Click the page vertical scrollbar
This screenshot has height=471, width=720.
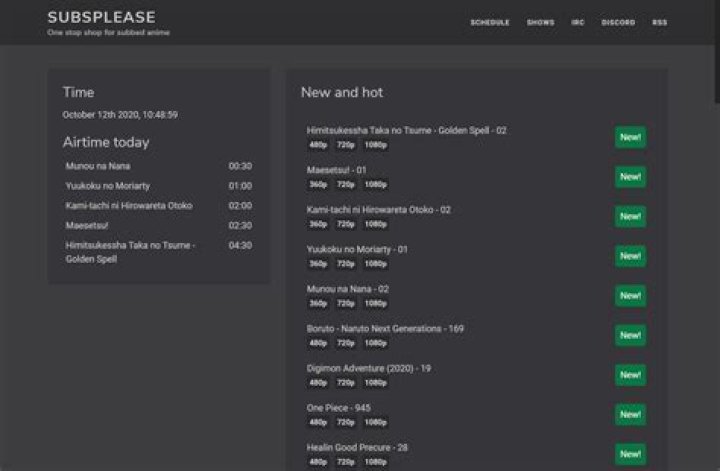click(x=715, y=50)
